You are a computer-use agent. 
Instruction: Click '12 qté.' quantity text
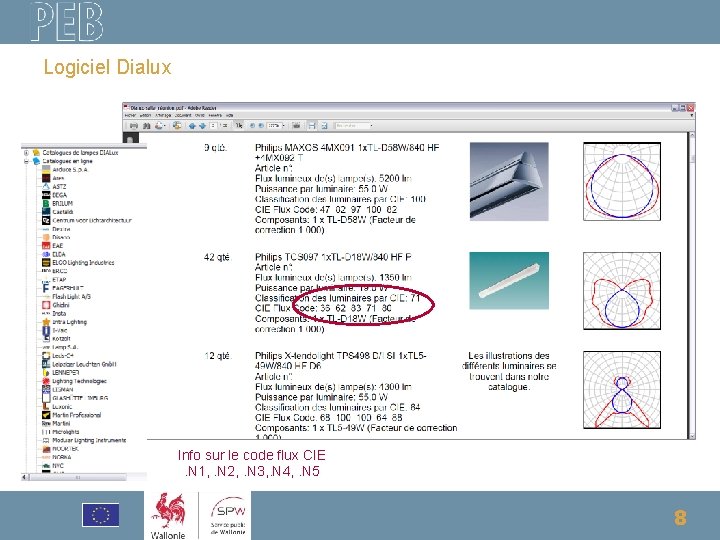click(x=218, y=356)
